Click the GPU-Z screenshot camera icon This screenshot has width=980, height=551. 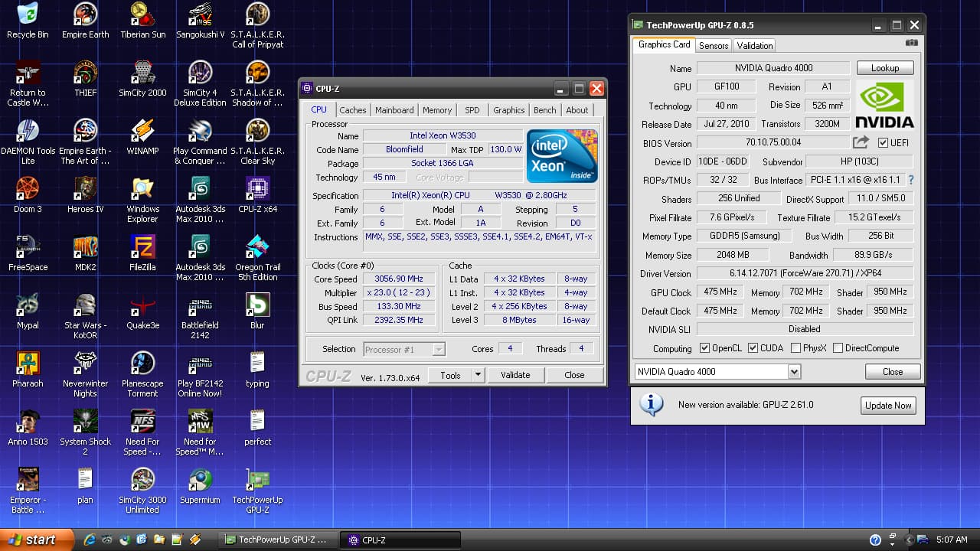point(912,44)
